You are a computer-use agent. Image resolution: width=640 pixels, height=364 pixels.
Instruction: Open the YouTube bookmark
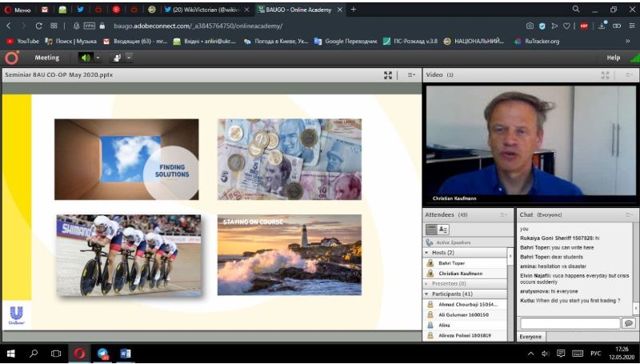(x=22, y=41)
